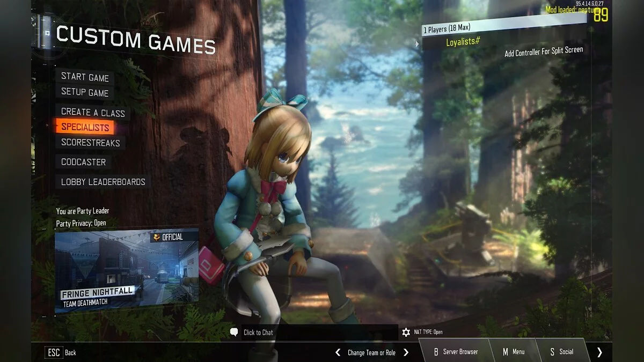Click the Official badge icon on map card
The width and height of the screenshot is (644, 362).
coord(157,237)
